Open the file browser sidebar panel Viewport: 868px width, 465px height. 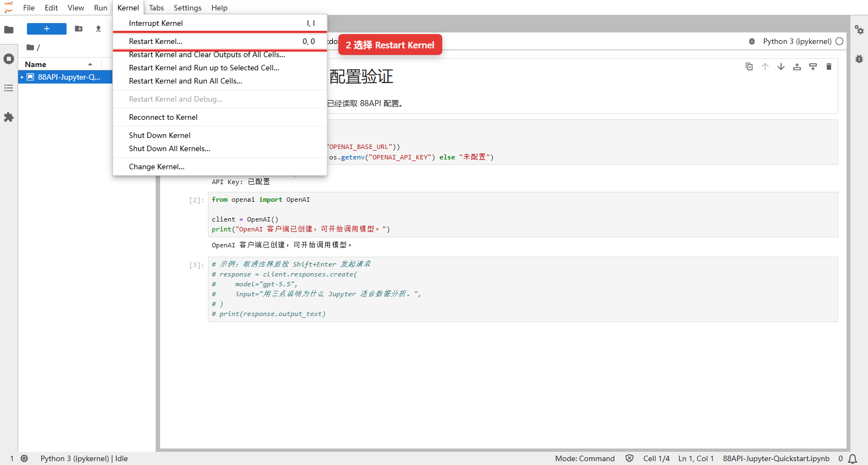pyautogui.click(x=9, y=30)
